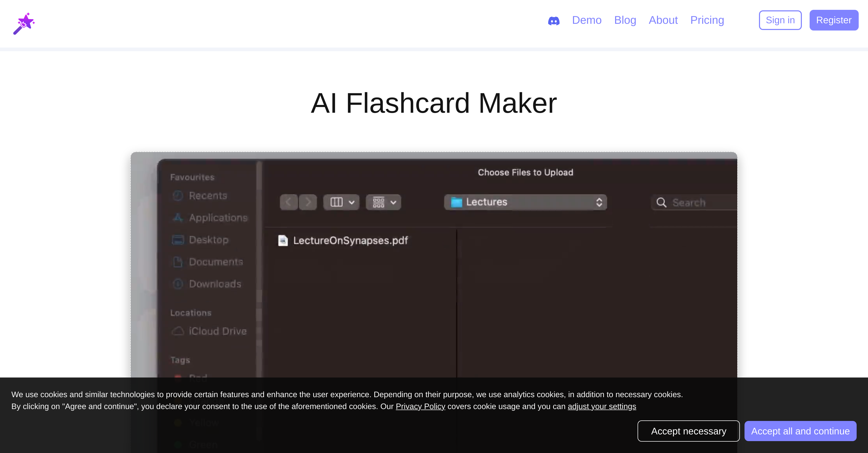
Task: Open Recents in the Favourites sidebar
Action: pos(207,196)
